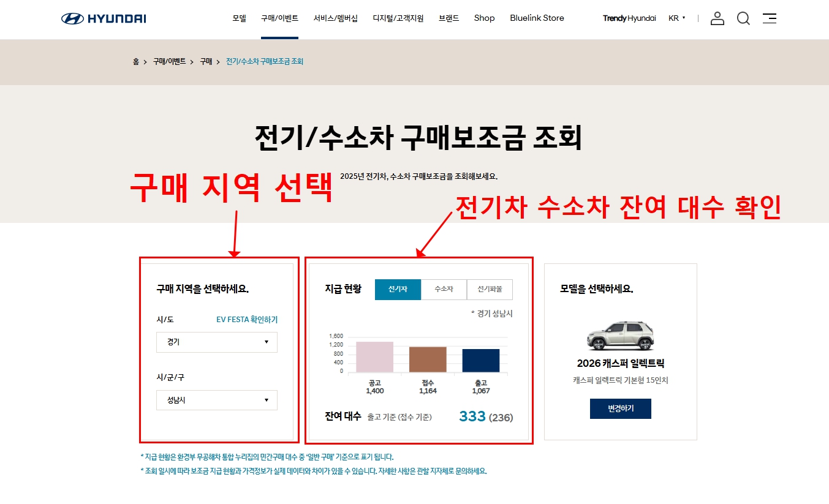Click the Hyundai logo
This screenshot has height=504, width=829.
(104, 18)
